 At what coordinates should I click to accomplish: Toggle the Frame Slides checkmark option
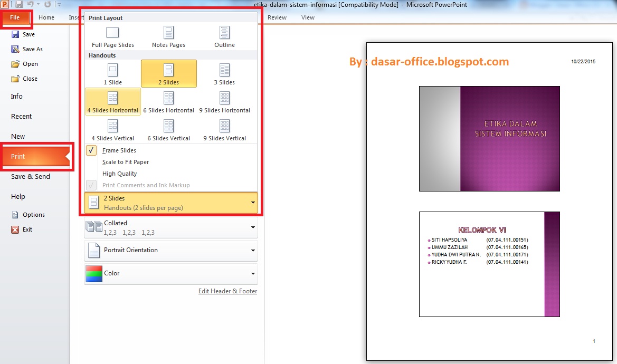pyautogui.click(x=91, y=150)
